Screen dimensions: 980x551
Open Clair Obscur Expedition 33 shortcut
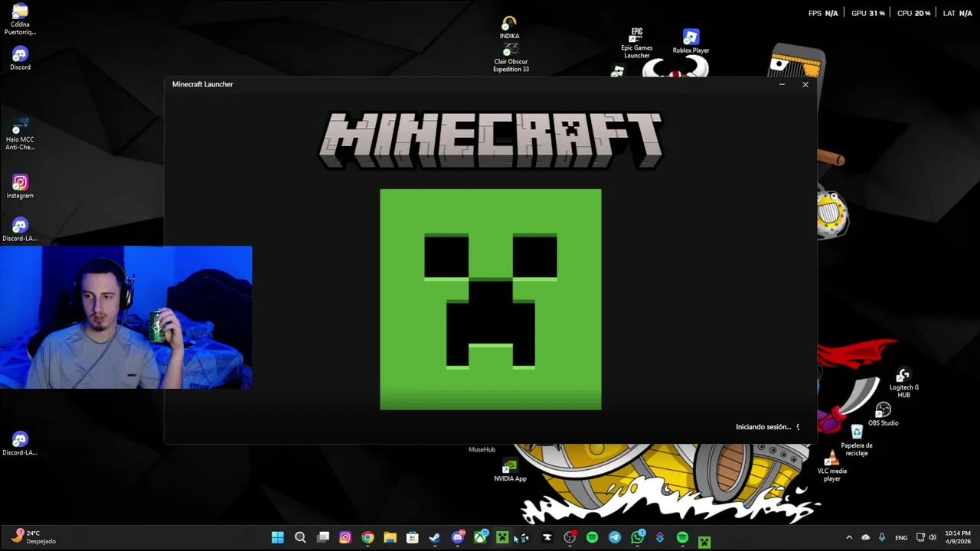point(511,58)
